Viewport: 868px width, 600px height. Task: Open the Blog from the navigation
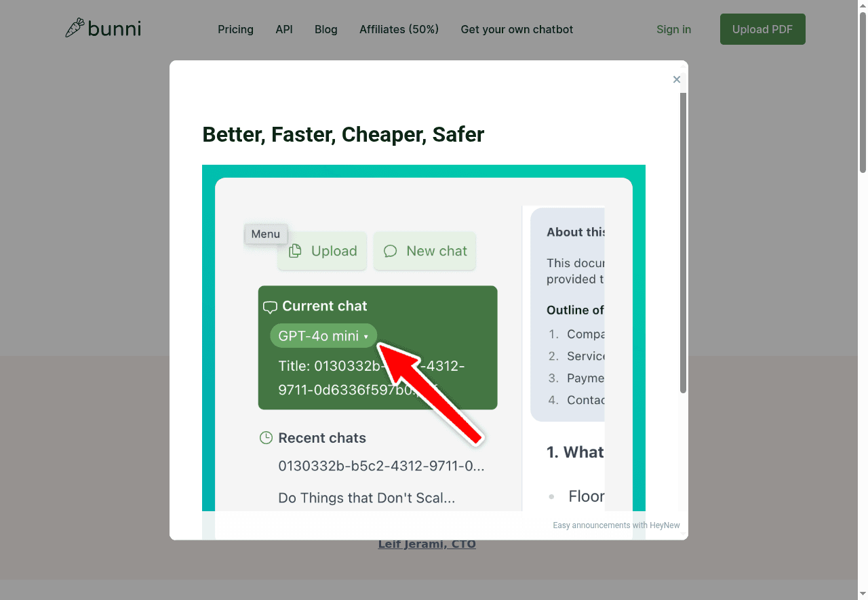coord(325,30)
